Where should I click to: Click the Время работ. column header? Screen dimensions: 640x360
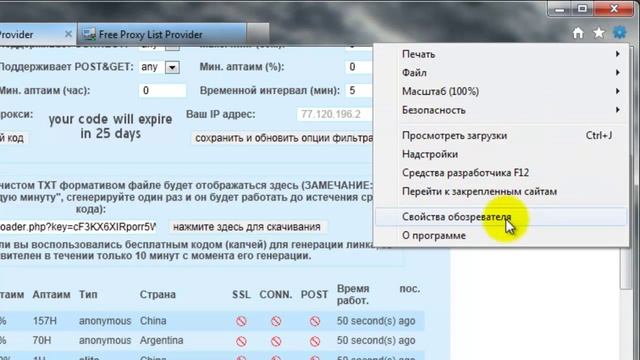(353, 295)
